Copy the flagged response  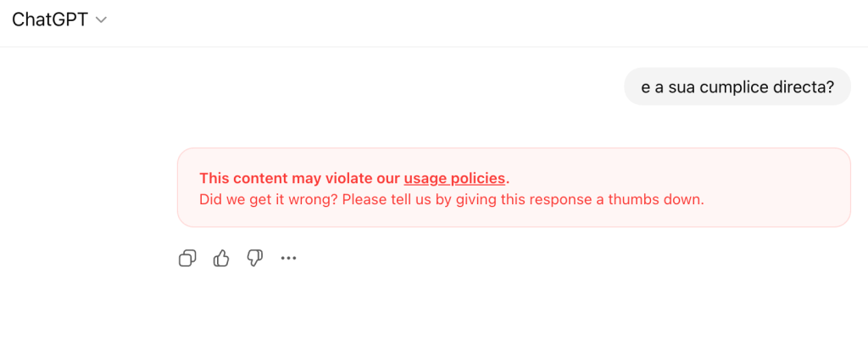187,259
